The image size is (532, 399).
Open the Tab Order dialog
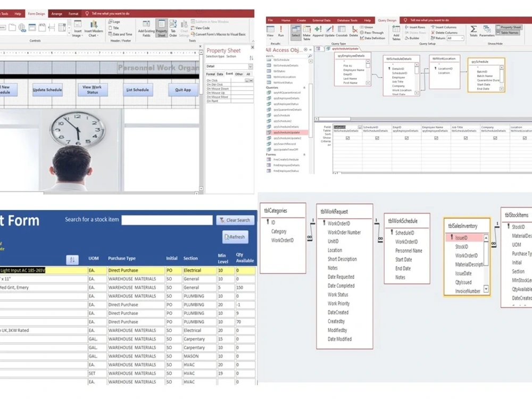point(173,28)
